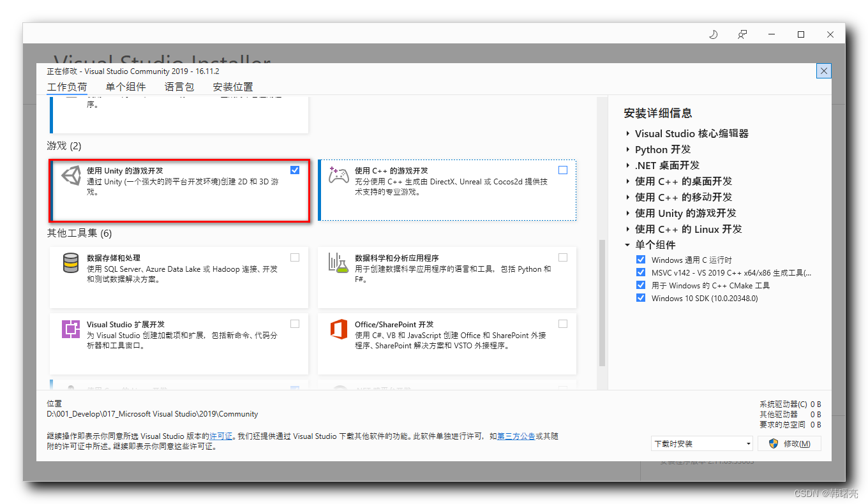
Task: Expand 使用 Unity 的游戏开发 details
Action: [x=627, y=213]
